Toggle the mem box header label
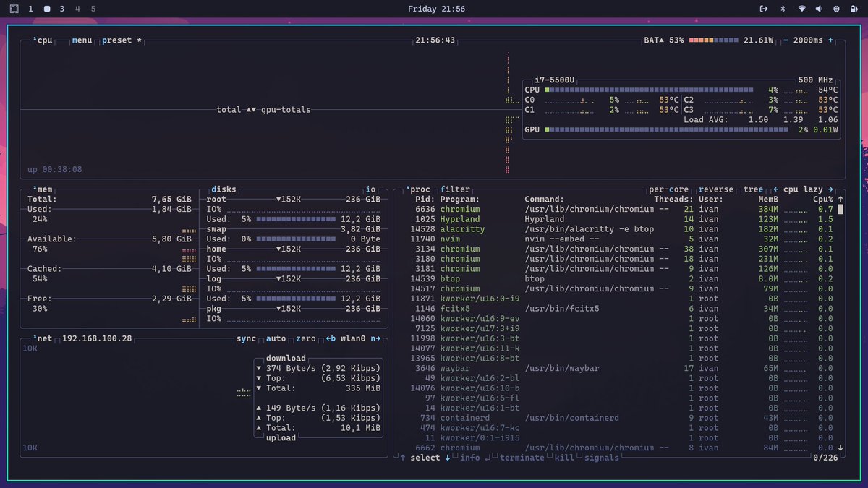Image resolution: width=868 pixels, height=488 pixels. tap(43, 189)
